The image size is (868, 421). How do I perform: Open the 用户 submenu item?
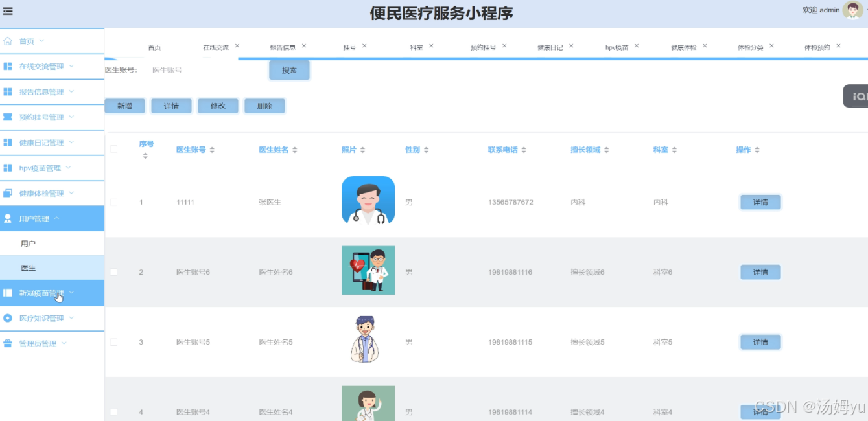point(52,244)
